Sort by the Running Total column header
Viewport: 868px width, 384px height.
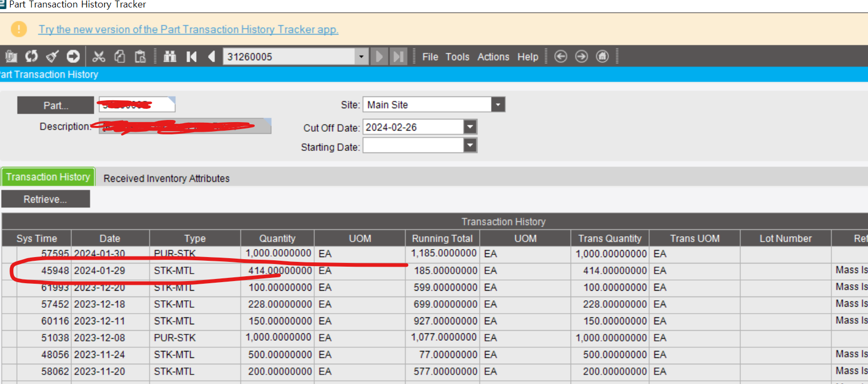click(x=442, y=238)
